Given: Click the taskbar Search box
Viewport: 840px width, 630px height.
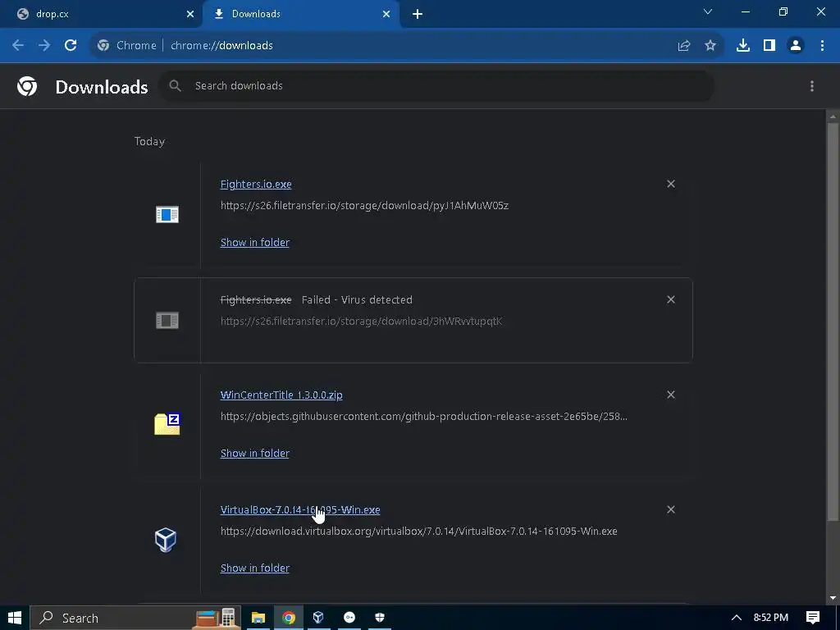Looking at the screenshot, I should [135, 618].
